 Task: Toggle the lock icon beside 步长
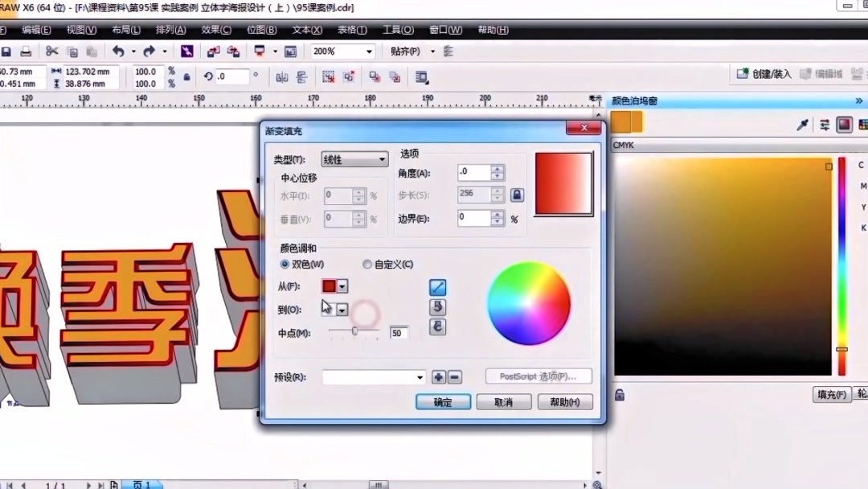[x=517, y=194]
